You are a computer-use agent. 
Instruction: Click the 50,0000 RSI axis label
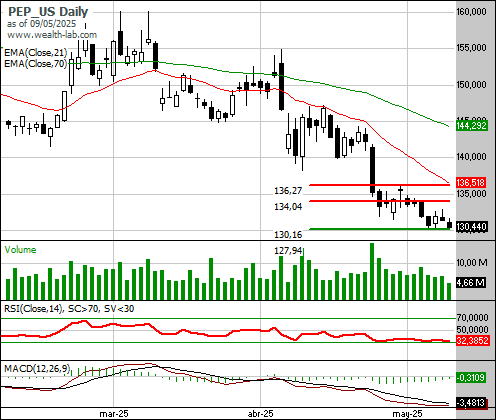tap(472, 329)
